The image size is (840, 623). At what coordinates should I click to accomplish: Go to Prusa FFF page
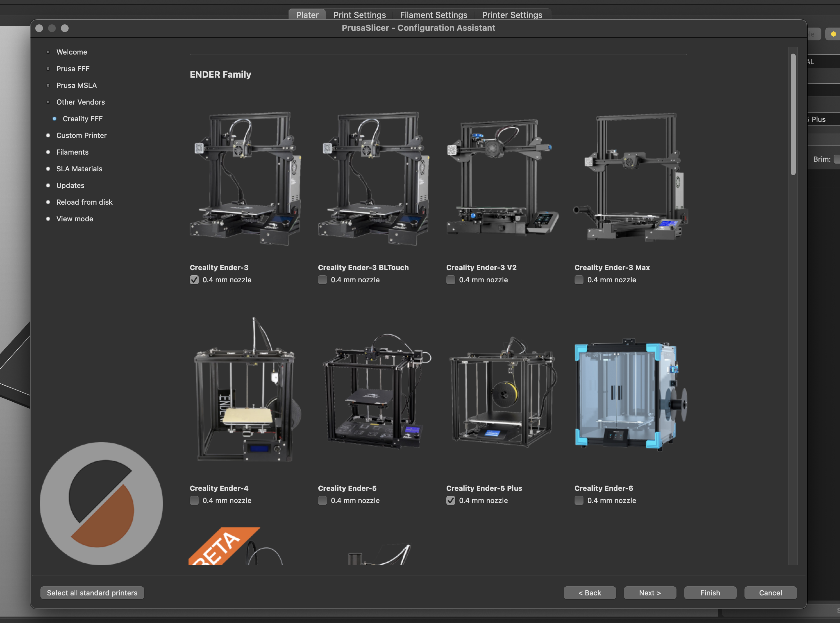73,69
